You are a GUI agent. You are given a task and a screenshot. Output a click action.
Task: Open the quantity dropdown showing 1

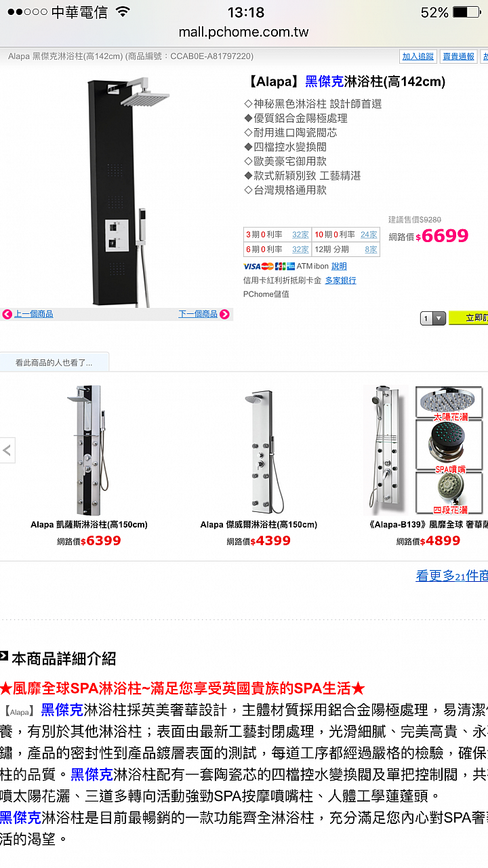tap(433, 318)
